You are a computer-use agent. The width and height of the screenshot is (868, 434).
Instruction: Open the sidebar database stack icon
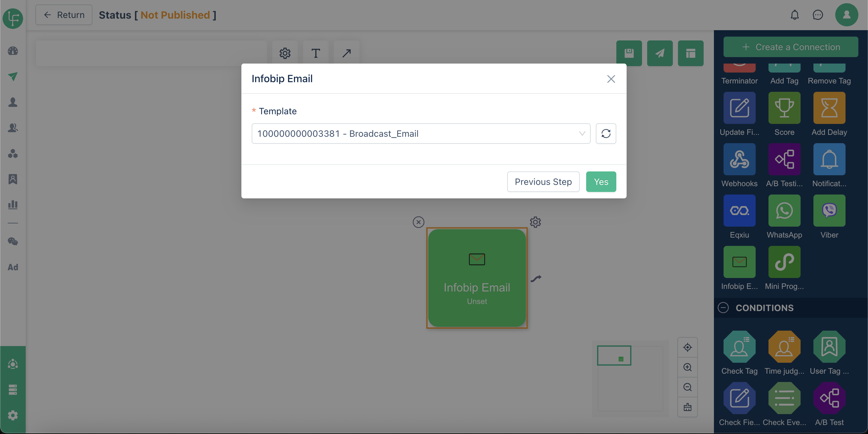pyautogui.click(x=13, y=390)
